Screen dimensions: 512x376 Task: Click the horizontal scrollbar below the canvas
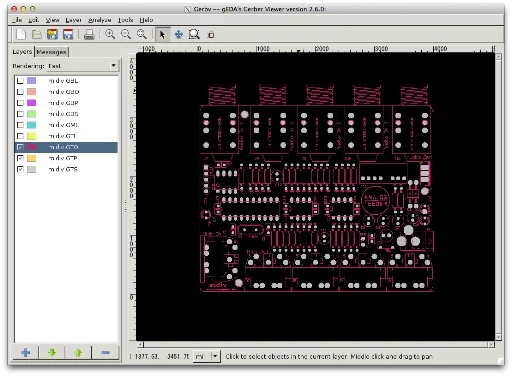[x=316, y=344]
